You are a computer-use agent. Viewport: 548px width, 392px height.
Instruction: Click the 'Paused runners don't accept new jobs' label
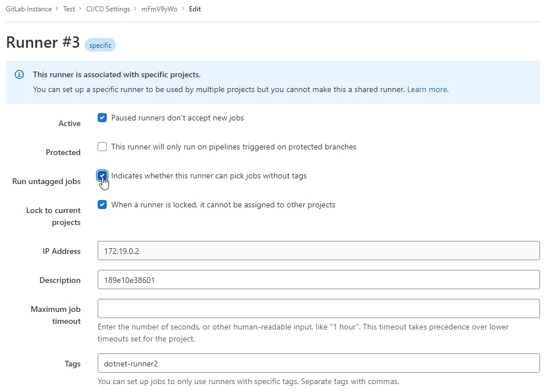177,118
